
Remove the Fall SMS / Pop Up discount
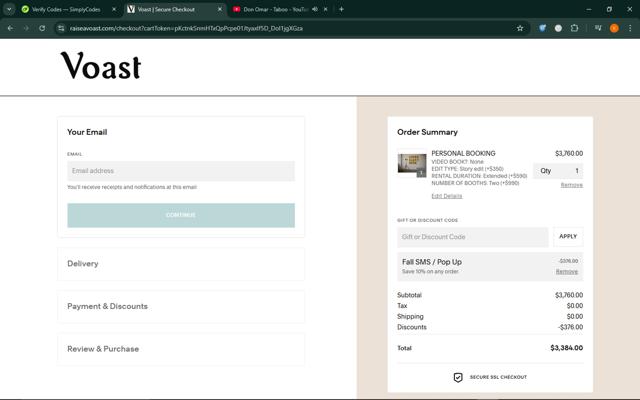[x=567, y=271]
